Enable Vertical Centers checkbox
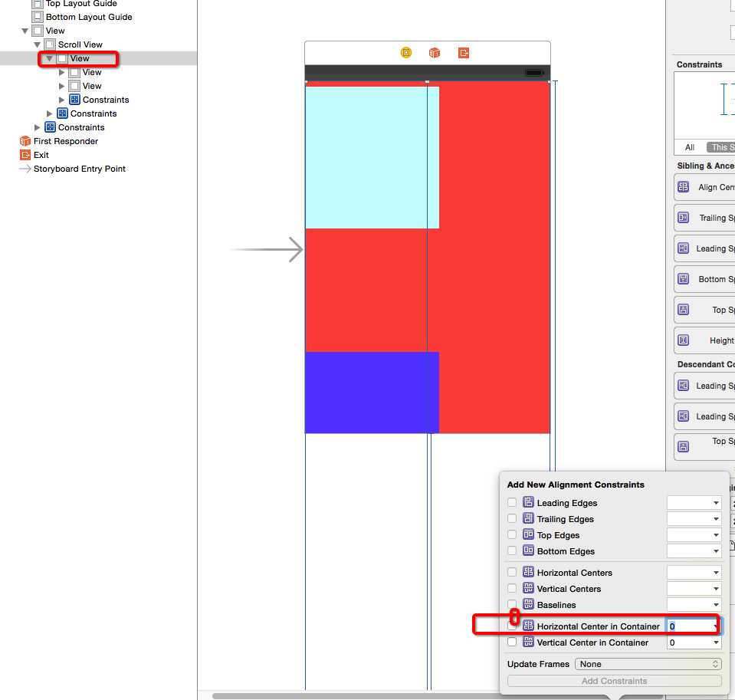This screenshot has height=700, width=735. coord(512,588)
